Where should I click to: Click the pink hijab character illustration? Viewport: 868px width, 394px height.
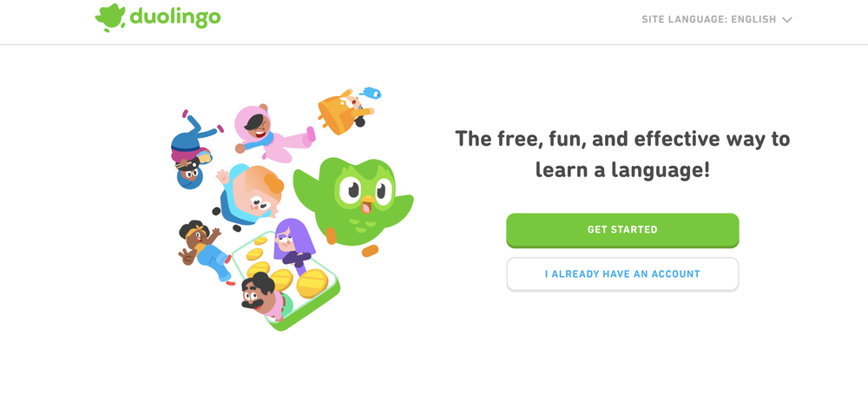click(273, 135)
